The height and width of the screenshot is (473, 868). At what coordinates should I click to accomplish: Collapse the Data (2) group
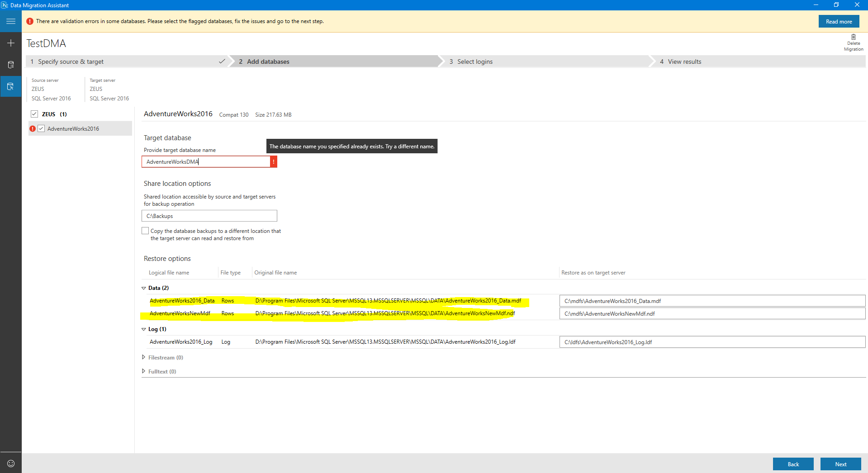tap(144, 288)
